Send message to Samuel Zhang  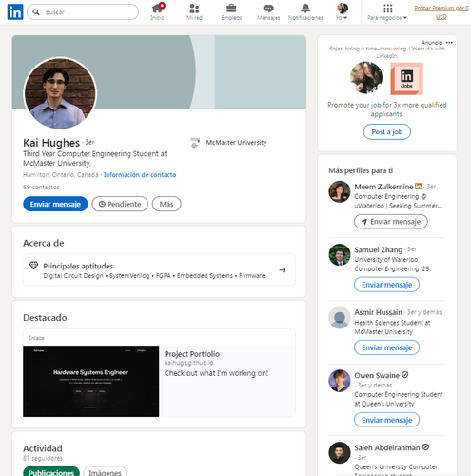click(386, 285)
